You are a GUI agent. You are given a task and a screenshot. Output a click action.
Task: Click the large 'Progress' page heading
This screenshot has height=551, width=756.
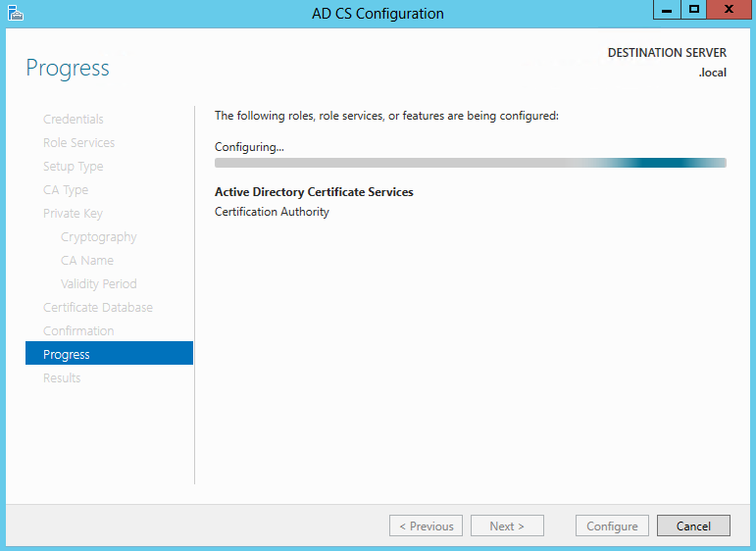(x=68, y=69)
